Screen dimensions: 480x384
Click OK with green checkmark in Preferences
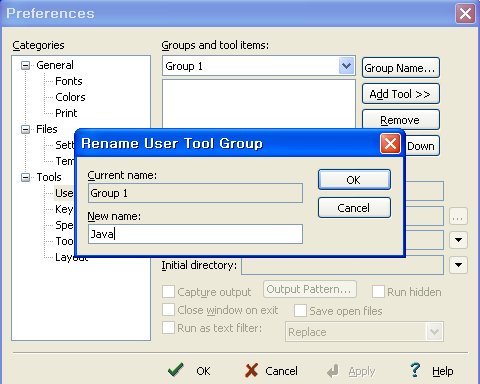pyautogui.click(x=189, y=370)
